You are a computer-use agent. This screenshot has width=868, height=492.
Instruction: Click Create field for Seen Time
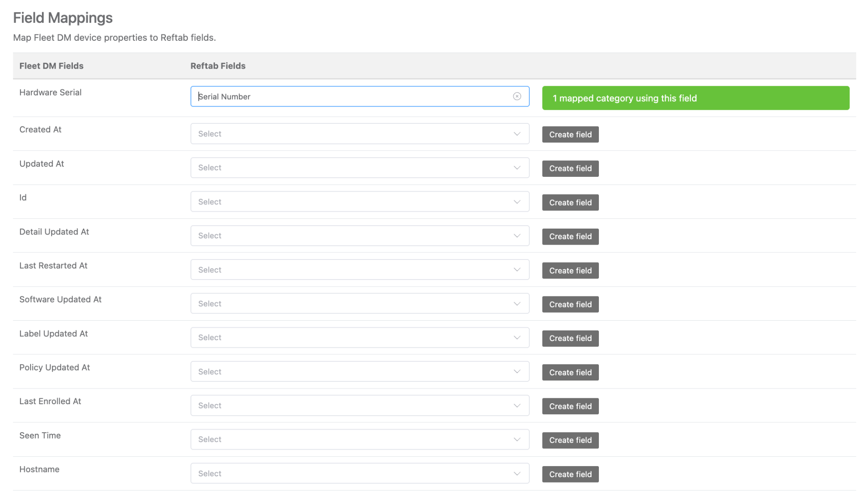[x=570, y=440]
